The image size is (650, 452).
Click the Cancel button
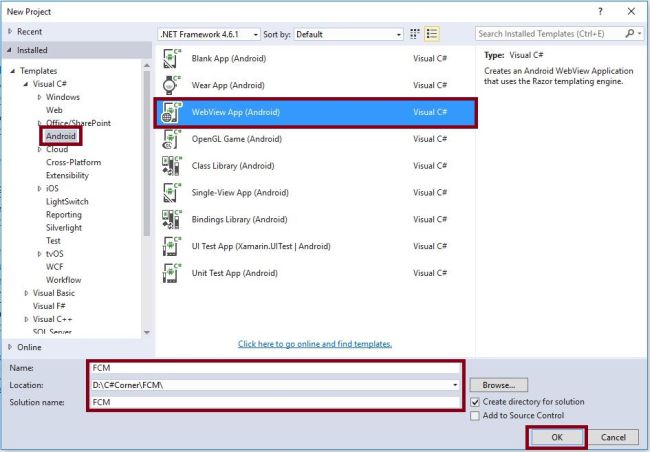[613, 437]
